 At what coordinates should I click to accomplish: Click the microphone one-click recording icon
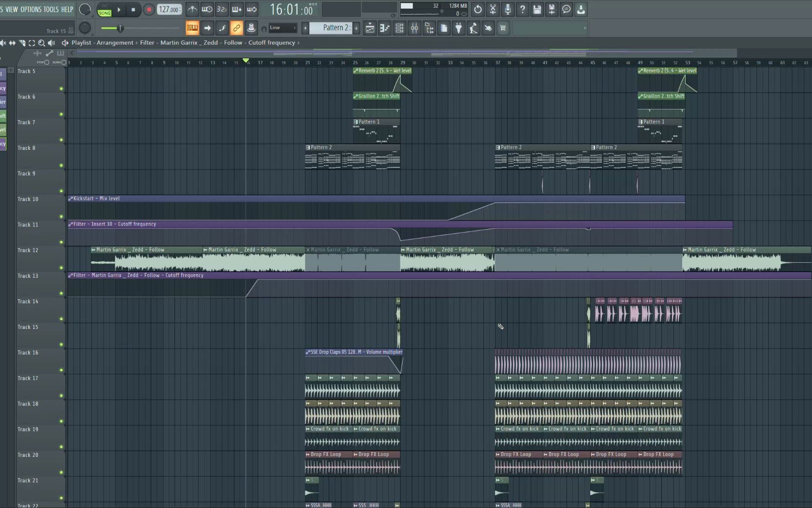(x=508, y=9)
